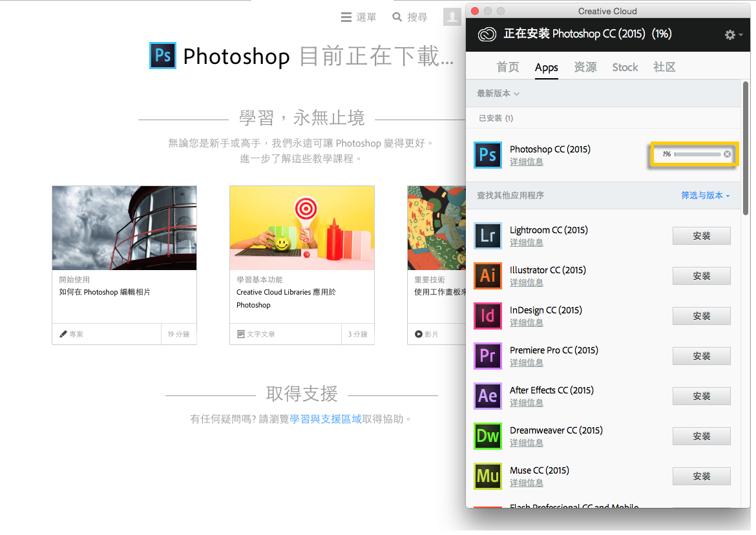This screenshot has height=535, width=756.
Task: Open the Stock tab
Action: (x=625, y=67)
